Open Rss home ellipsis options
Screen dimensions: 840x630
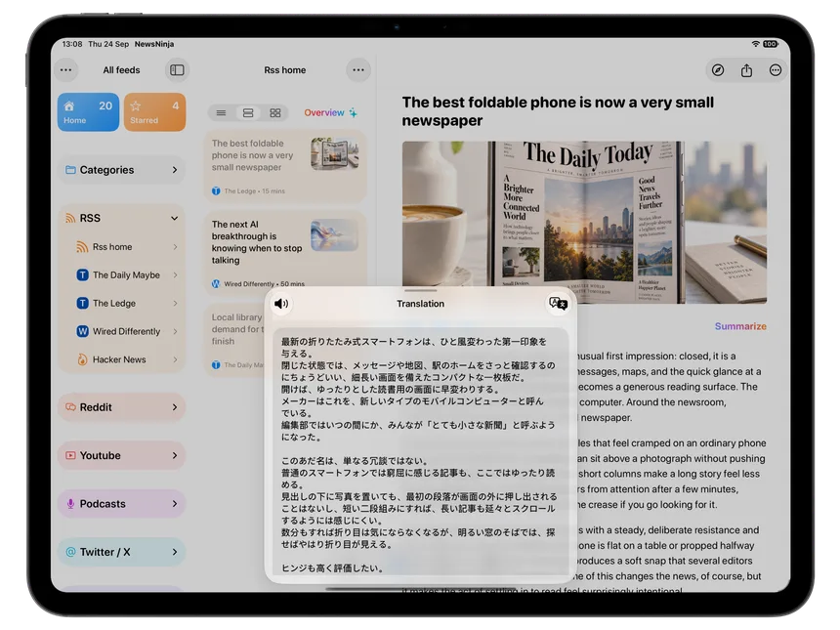pos(358,69)
